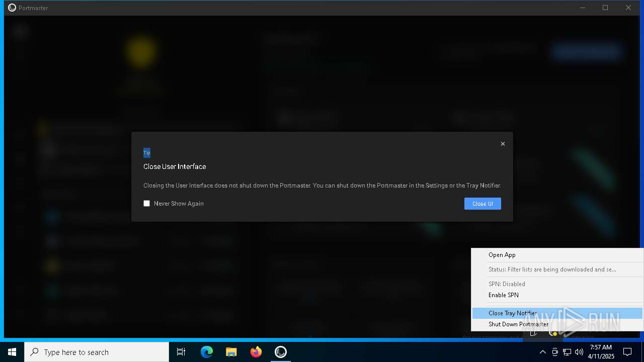Open Task View from the taskbar
Image resolution: width=644 pixels, height=362 pixels.
click(181, 352)
